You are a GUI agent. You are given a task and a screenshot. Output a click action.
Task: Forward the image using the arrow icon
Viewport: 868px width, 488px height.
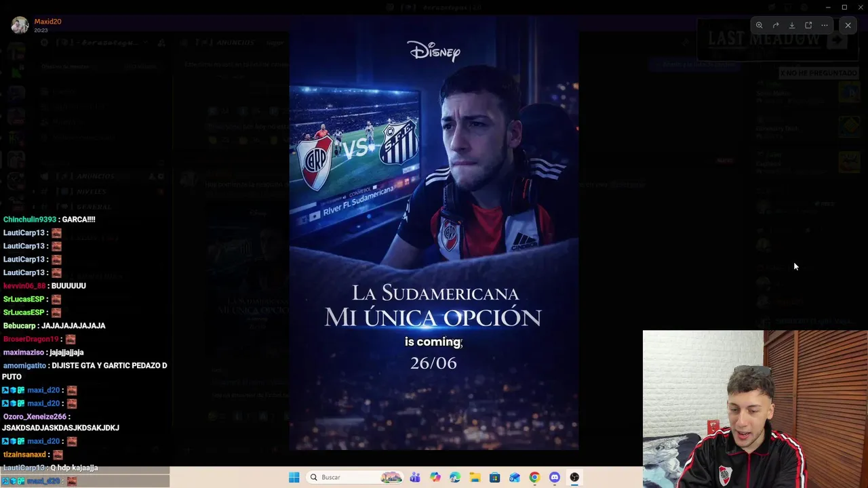776,25
